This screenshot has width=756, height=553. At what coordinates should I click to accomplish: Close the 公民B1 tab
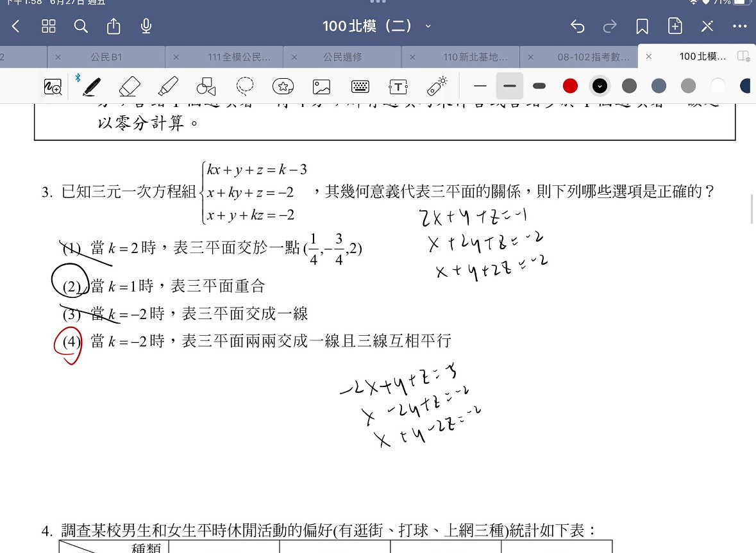point(58,57)
